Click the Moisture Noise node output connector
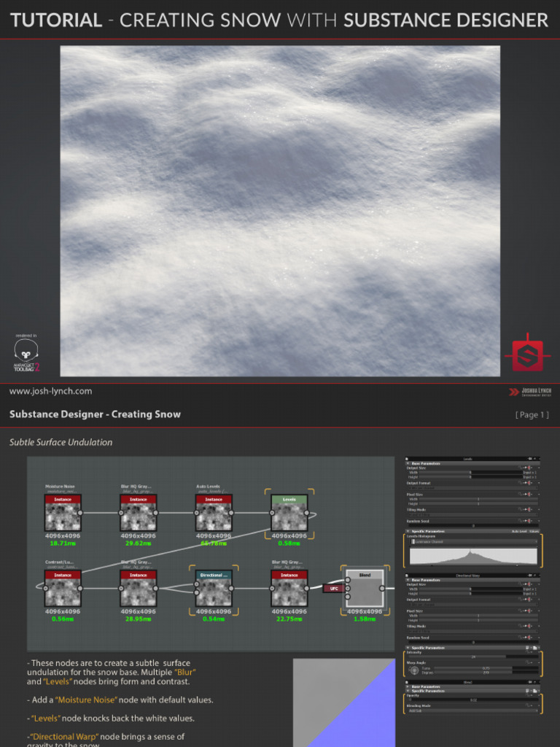 pyautogui.click(x=80, y=513)
